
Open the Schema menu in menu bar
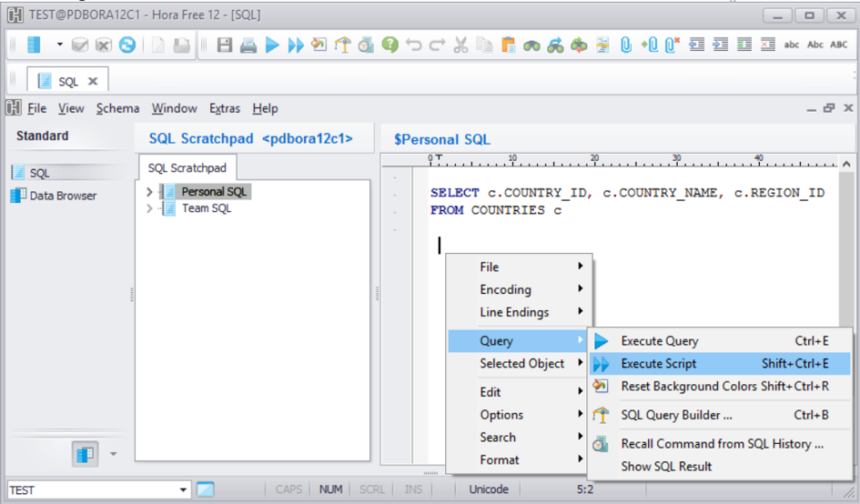tap(117, 108)
